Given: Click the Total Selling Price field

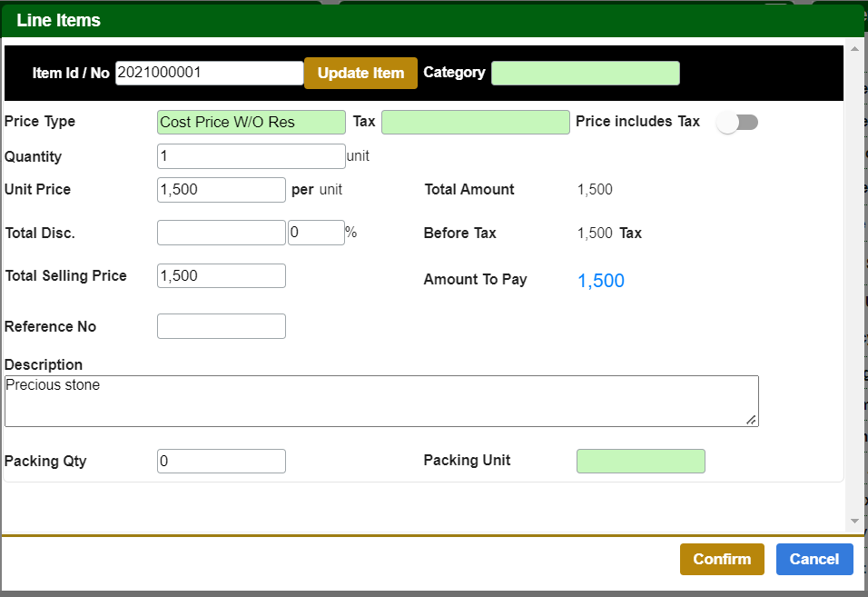Looking at the screenshot, I should click(221, 274).
